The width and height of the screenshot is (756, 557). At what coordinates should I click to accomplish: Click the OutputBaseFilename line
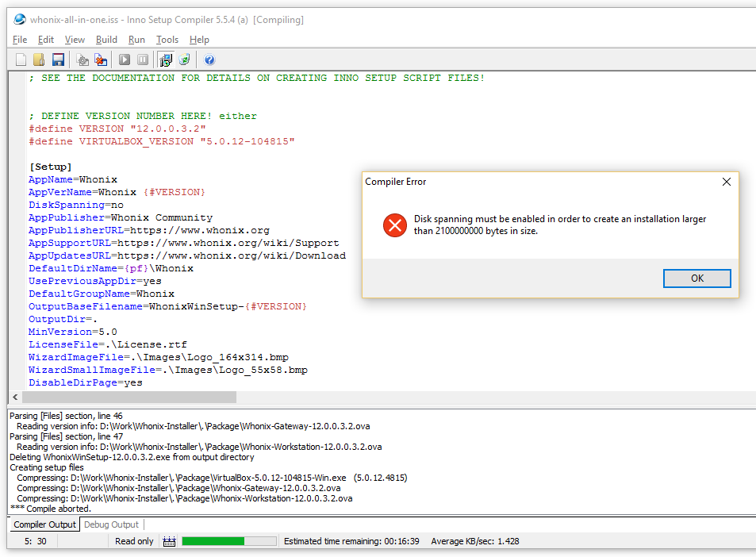[167, 306]
